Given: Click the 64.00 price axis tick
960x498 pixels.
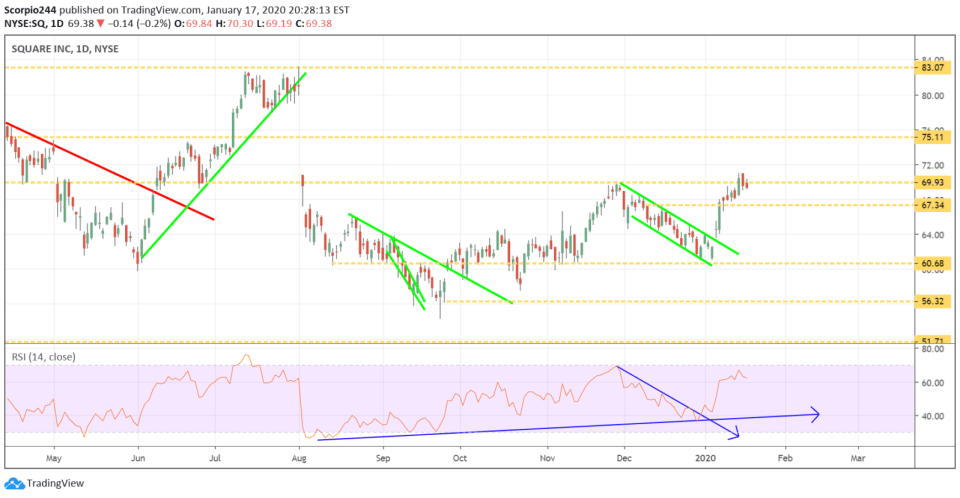Looking at the screenshot, I should tap(932, 235).
